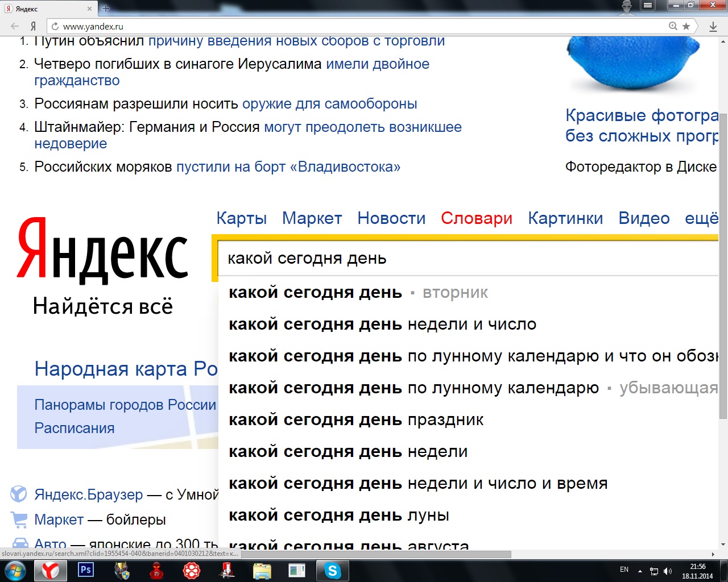Click the Яндекс logo
The image size is (728, 582).
coord(102,250)
